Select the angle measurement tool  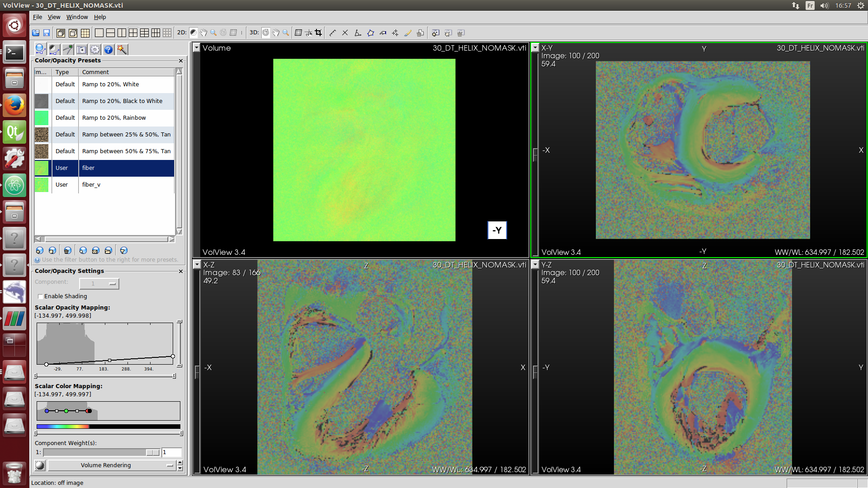[x=358, y=33]
